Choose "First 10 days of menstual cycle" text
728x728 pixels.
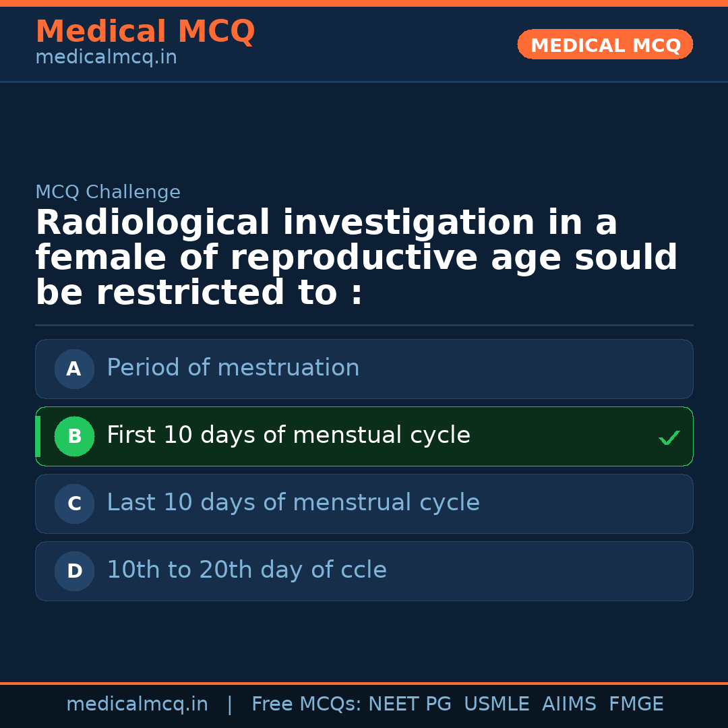point(288,435)
